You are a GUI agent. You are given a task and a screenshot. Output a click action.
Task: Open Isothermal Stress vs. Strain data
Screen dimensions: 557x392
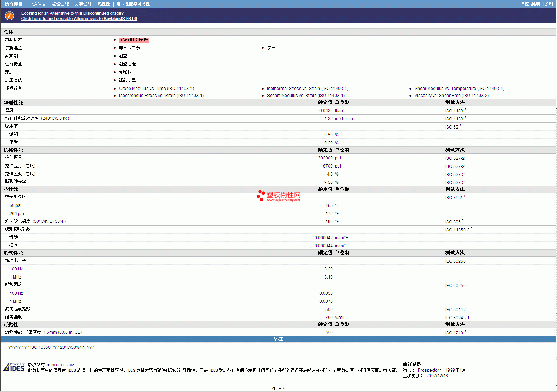(x=307, y=89)
